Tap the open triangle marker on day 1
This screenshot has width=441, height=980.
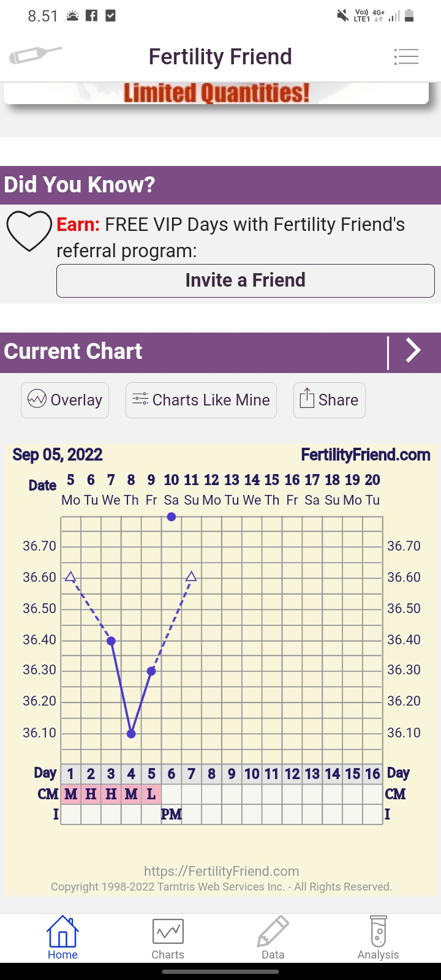pos(70,577)
